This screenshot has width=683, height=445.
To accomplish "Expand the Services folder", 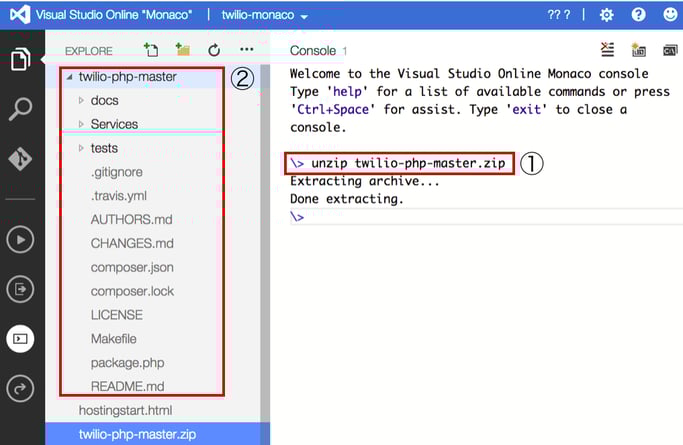I will 81,125.
